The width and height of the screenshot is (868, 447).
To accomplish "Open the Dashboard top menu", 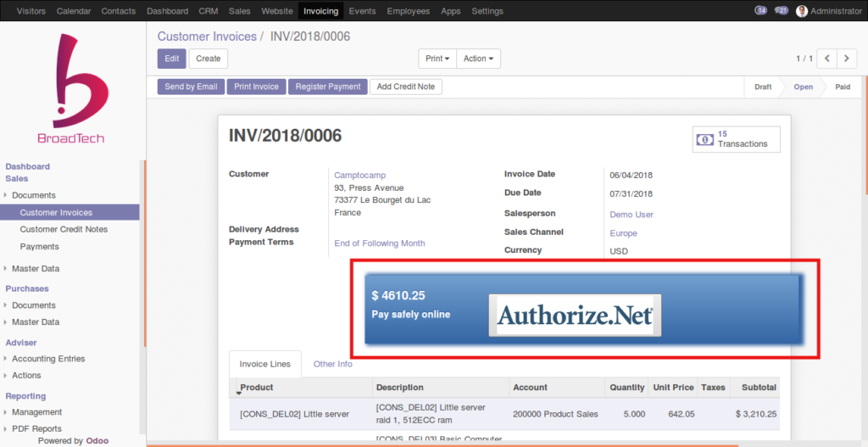I will click(167, 11).
